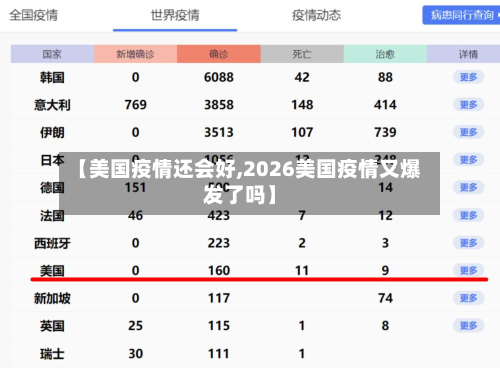Click 意大利's confirmed count 3858
Image resolution: width=500 pixels, height=368 pixels.
click(x=219, y=105)
